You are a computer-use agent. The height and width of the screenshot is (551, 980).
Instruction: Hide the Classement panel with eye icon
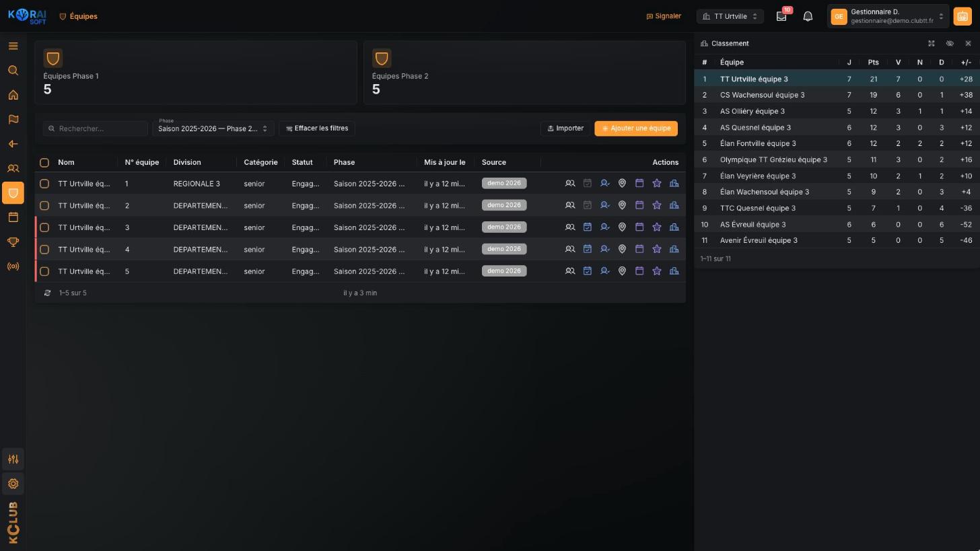[x=950, y=44]
